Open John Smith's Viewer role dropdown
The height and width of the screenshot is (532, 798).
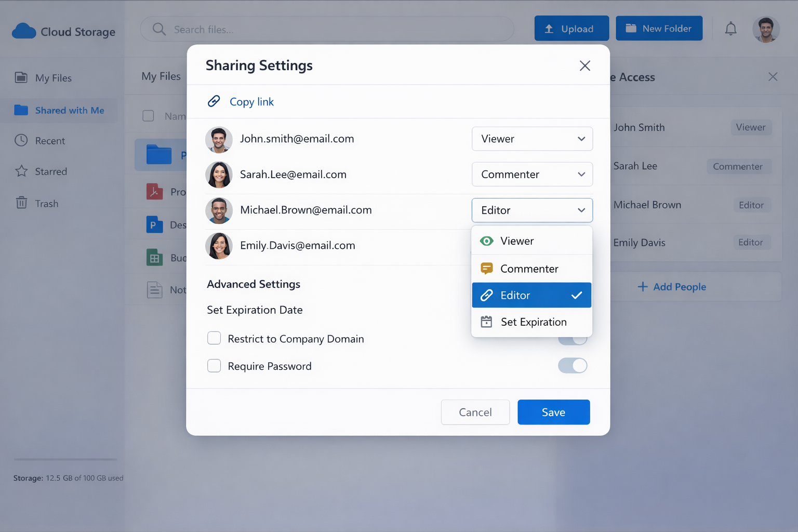pyautogui.click(x=532, y=139)
